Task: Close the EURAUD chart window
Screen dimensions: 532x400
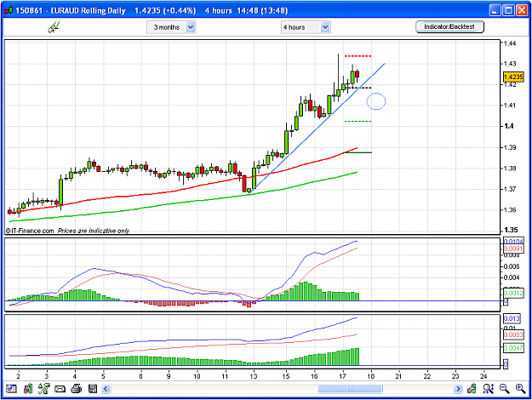Action: pyautogui.click(x=522, y=10)
